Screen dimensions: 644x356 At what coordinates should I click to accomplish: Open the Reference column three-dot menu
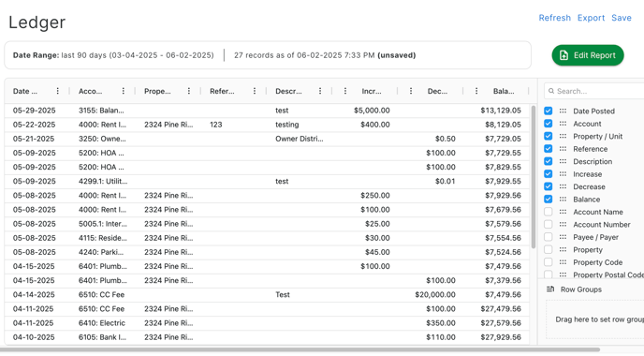pos(255,91)
